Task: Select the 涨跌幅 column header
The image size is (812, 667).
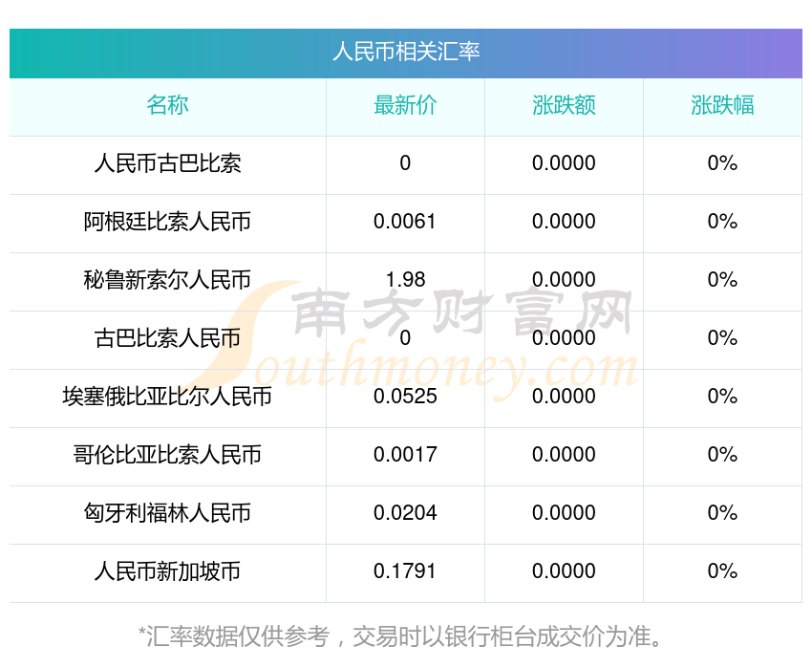Action: point(722,105)
